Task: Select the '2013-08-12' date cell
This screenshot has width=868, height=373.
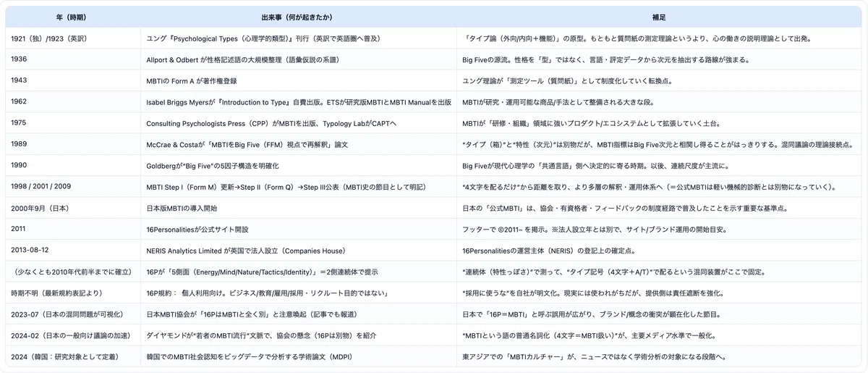Action: tap(73, 250)
